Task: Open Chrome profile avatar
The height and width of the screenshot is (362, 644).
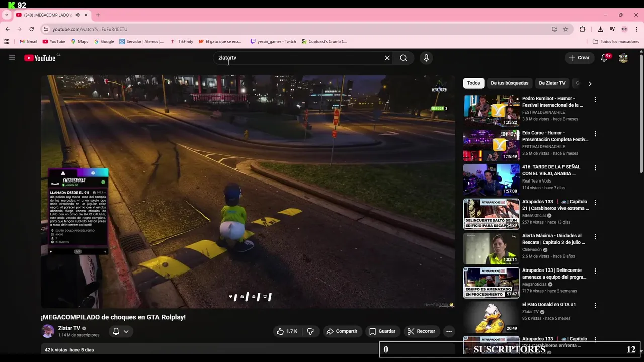Action: click(x=624, y=29)
